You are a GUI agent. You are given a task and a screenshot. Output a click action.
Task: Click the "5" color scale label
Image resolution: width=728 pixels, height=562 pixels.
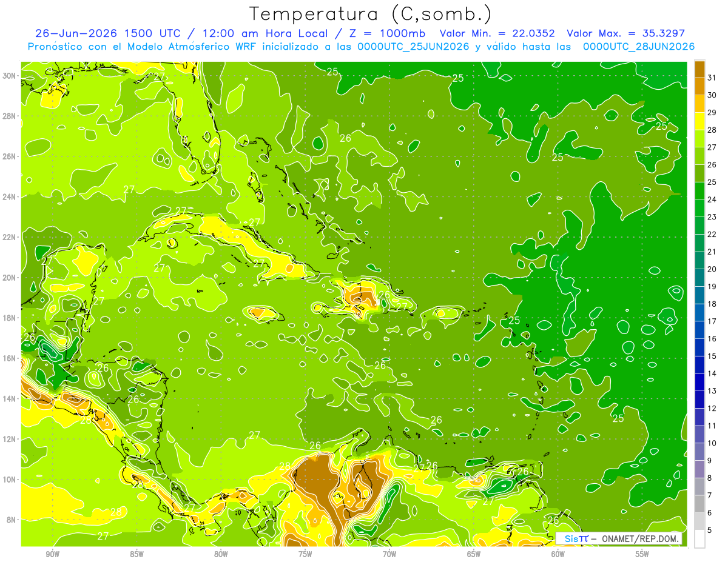pyautogui.click(x=710, y=530)
